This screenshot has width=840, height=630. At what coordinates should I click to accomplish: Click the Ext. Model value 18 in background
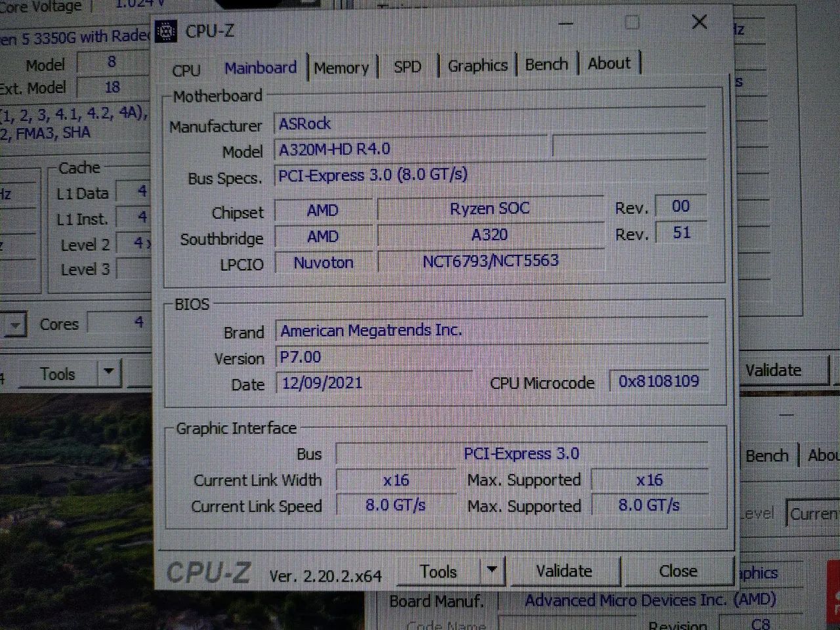click(112, 87)
